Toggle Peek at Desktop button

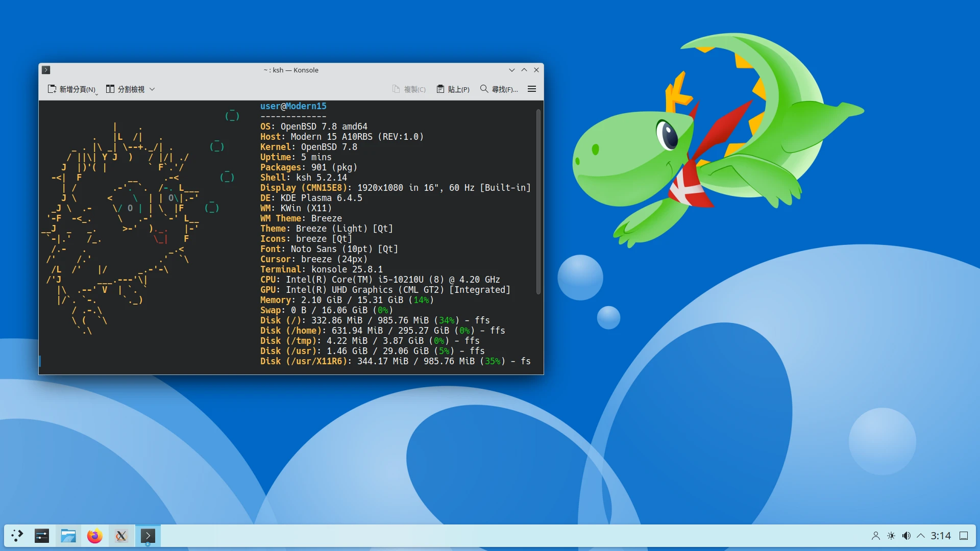point(964,536)
